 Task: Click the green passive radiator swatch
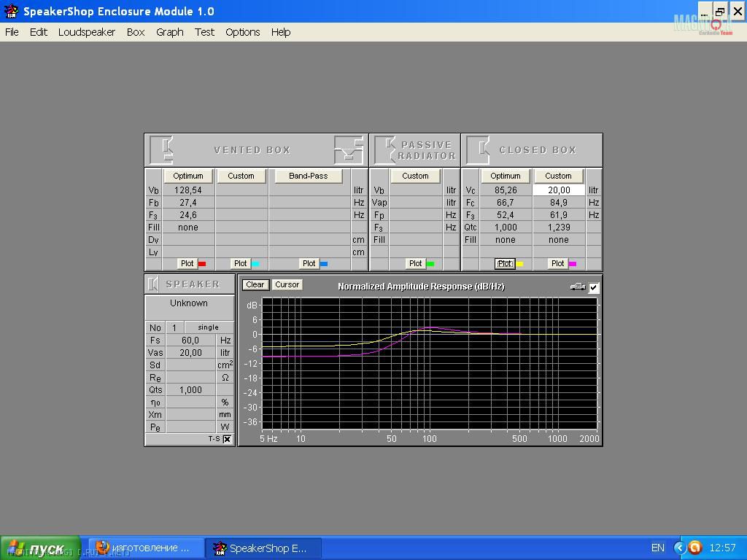[x=430, y=264]
